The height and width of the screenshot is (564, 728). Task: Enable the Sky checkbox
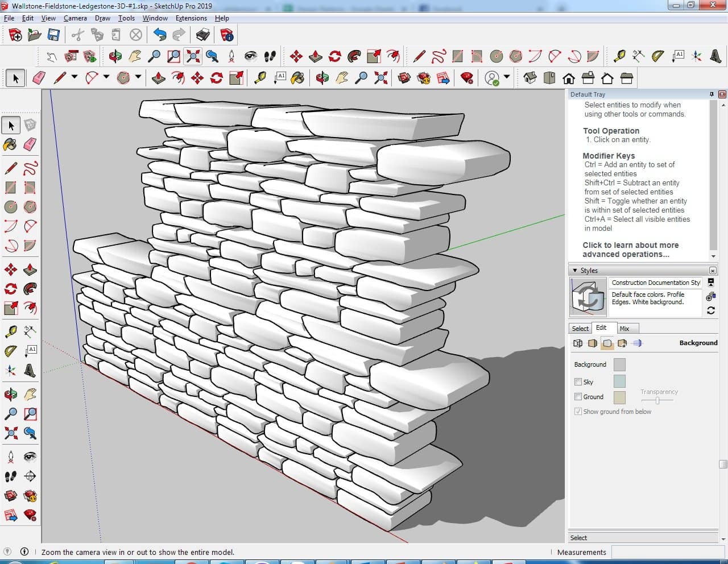point(578,382)
